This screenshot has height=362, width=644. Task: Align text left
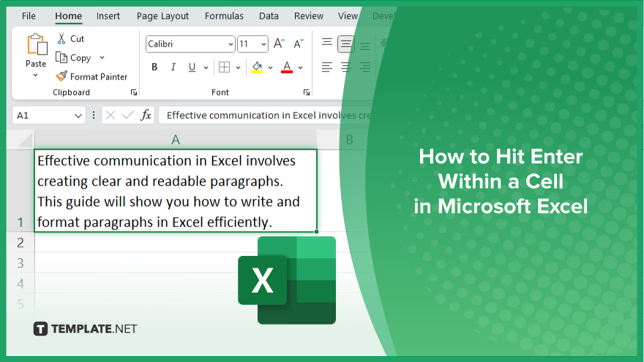[327, 67]
